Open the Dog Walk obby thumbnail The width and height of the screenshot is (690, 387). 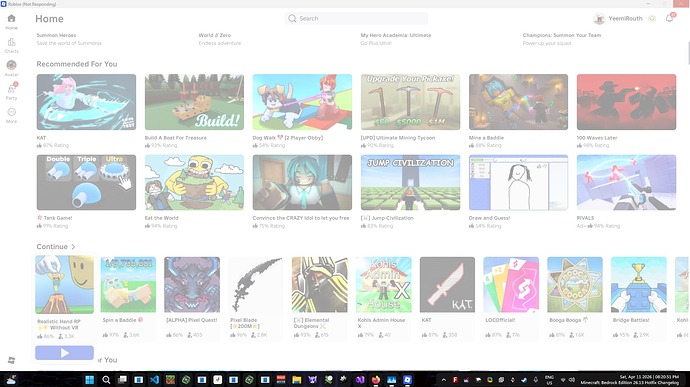(x=302, y=102)
